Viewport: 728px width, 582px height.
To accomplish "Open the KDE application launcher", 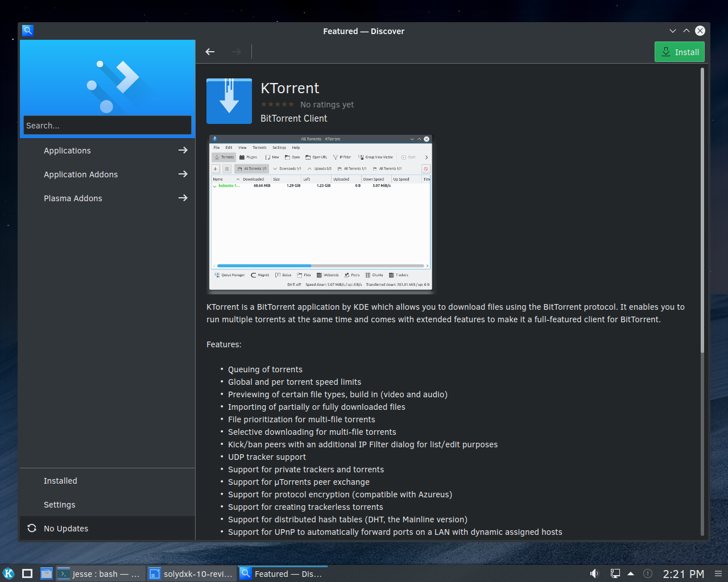I will (9, 573).
